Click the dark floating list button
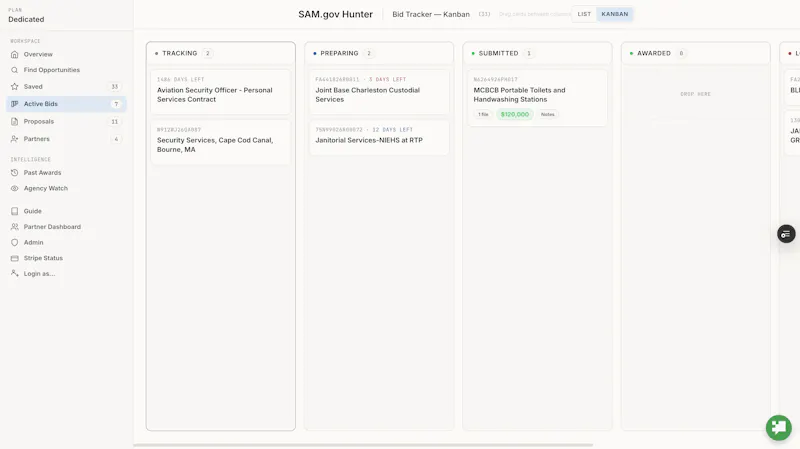Screen dimensions: 800x449 [x=786, y=234]
